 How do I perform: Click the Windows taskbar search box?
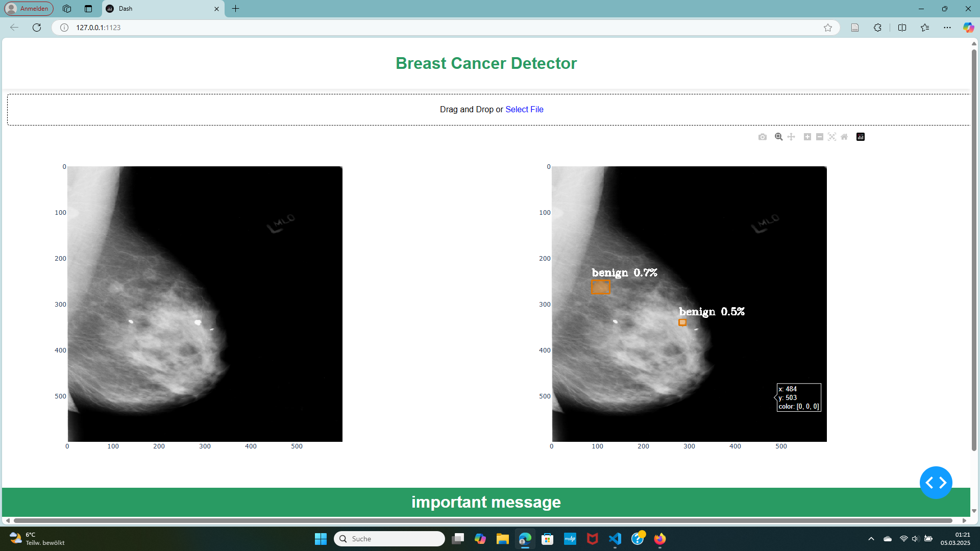tap(389, 539)
